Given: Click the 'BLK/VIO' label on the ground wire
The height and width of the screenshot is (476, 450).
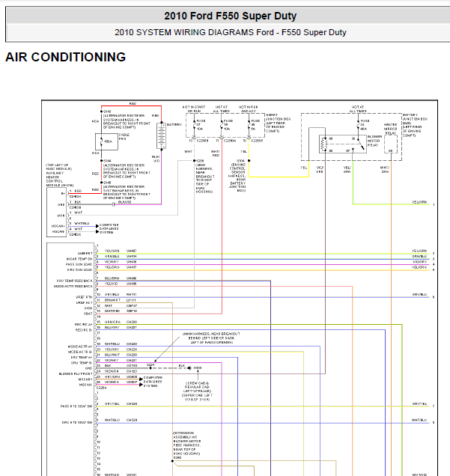Looking at the screenshot, I should [x=124, y=202].
